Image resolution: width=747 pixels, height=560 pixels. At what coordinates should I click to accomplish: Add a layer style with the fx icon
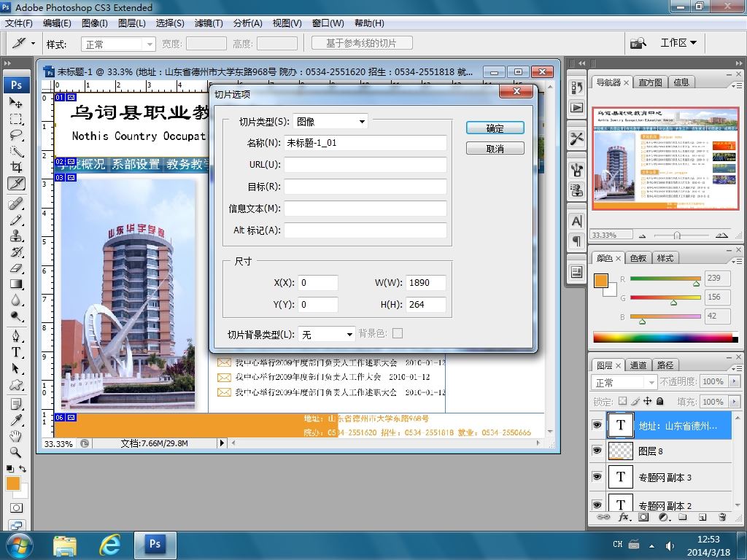point(624,517)
